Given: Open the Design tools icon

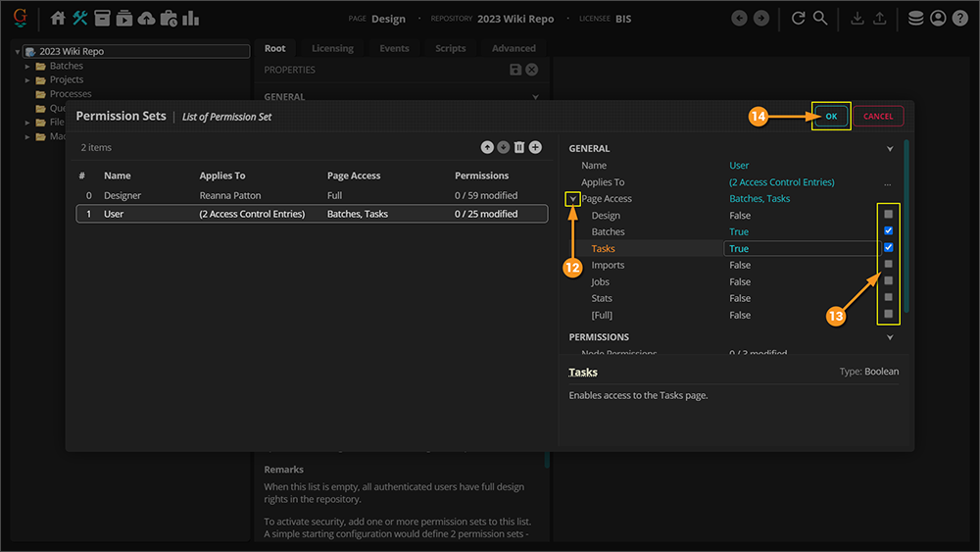Looking at the screenshot, I should (80, 18).
